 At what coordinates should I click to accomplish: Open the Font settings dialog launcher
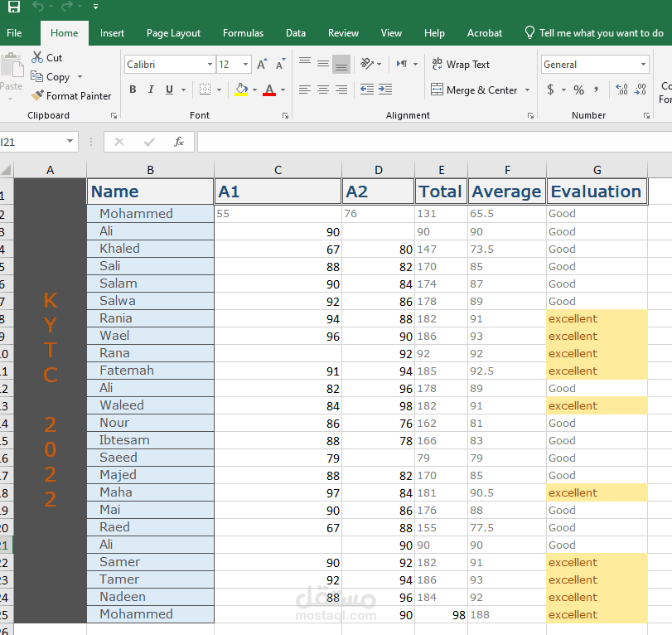coord(285,115)
